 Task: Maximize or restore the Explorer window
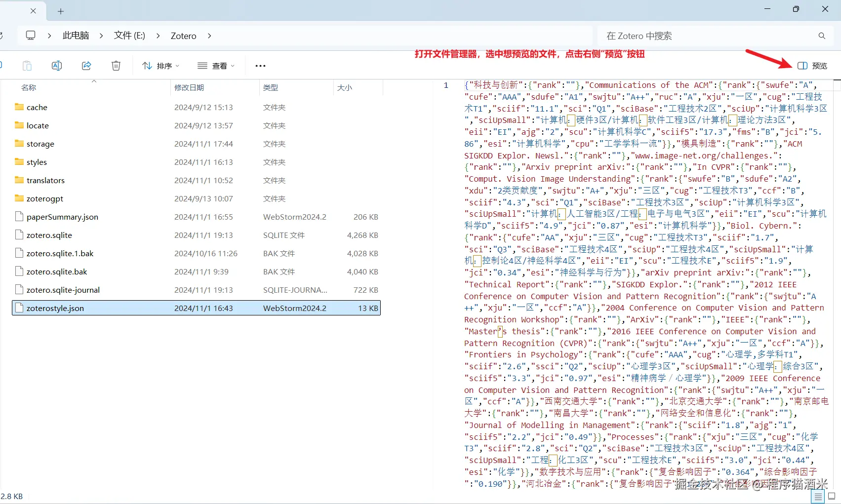point(796,9)
